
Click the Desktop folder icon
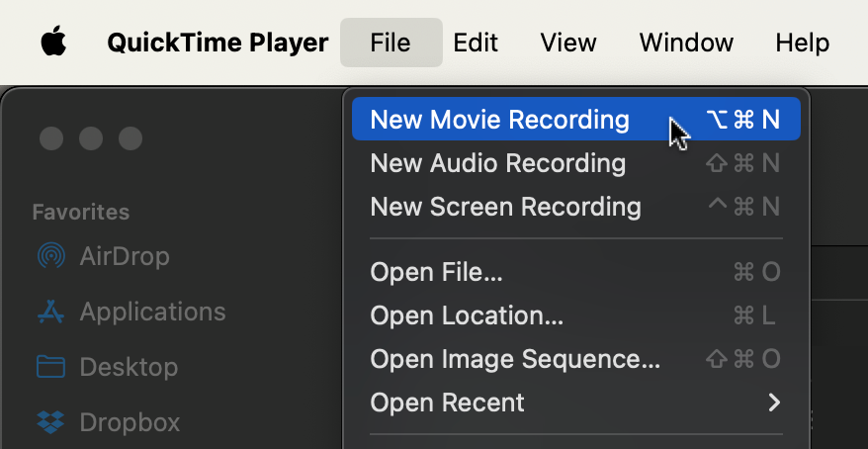click(x=51, y=367)
